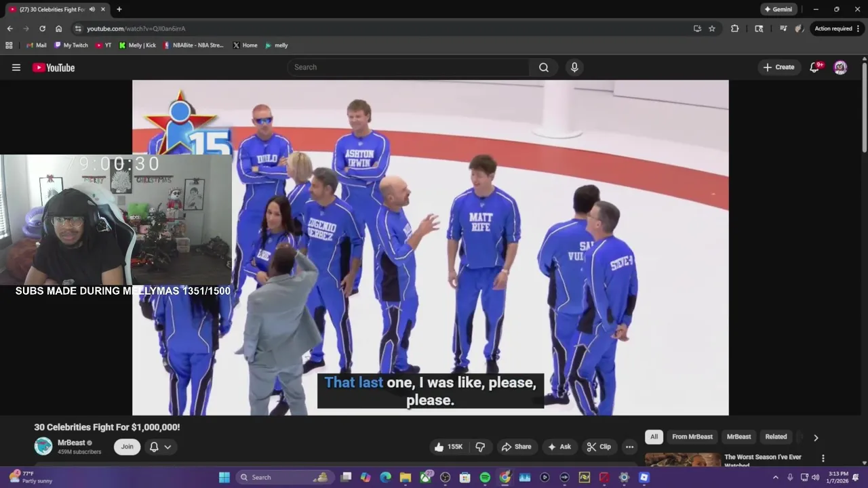Open YouTube notifications bell

(x=814, y=67)
